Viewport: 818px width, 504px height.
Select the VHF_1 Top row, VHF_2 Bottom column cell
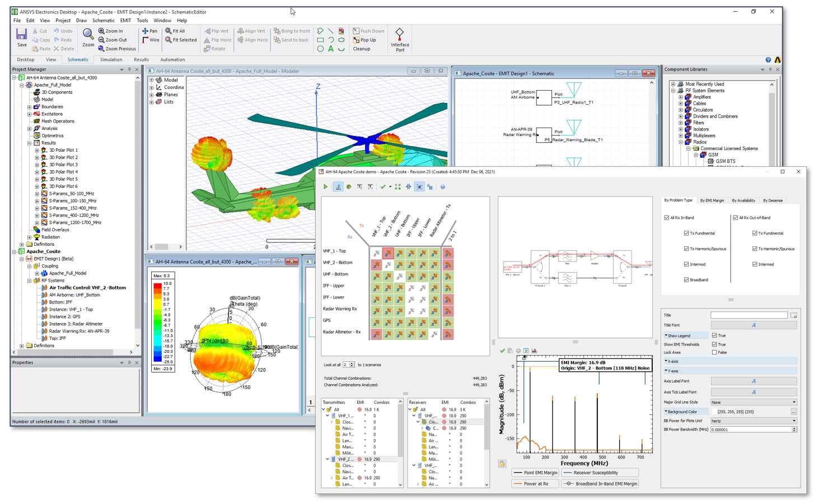tap(388, 253)
